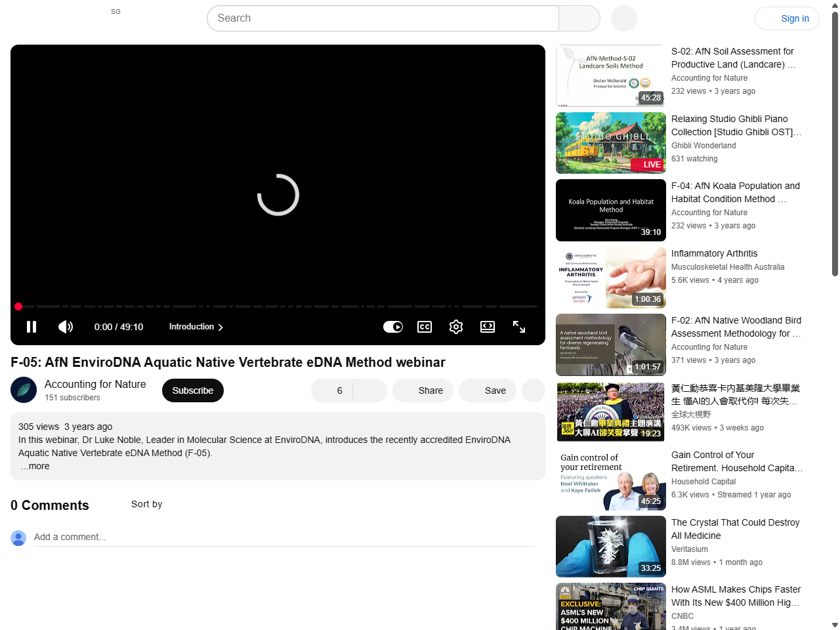The image size is (840, 630).
Task: Enter full screen mode
Action: pyautogui.click(x=519, y=327)
